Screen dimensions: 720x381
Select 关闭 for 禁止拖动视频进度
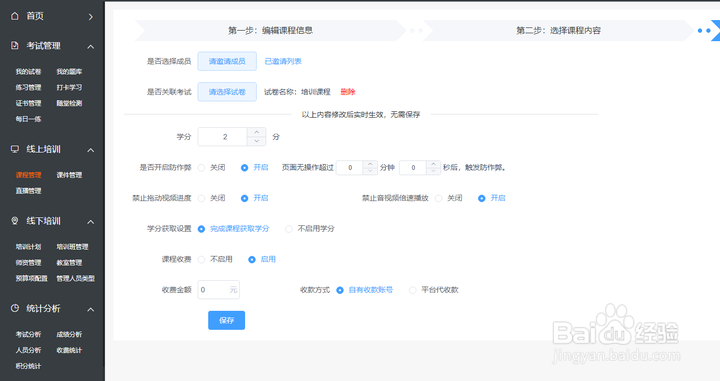(x=212, y=198)
